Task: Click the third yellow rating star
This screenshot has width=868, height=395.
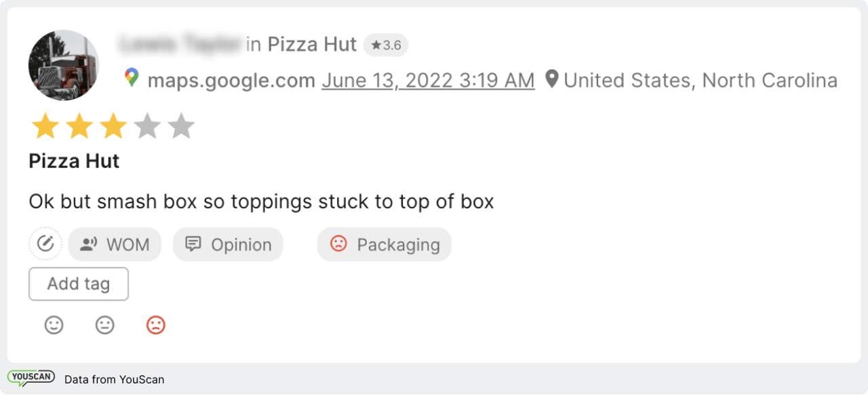Action: point(113,126)
